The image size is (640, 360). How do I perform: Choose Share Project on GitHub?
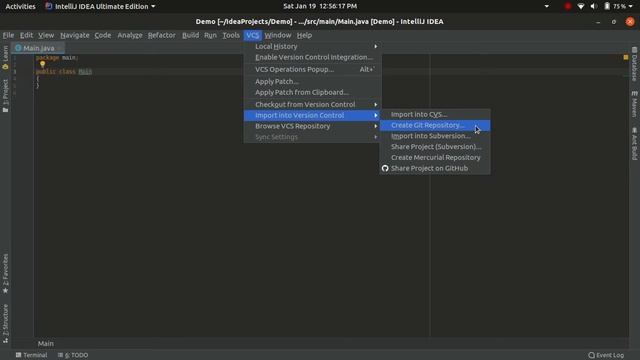[x=435, y=168]
